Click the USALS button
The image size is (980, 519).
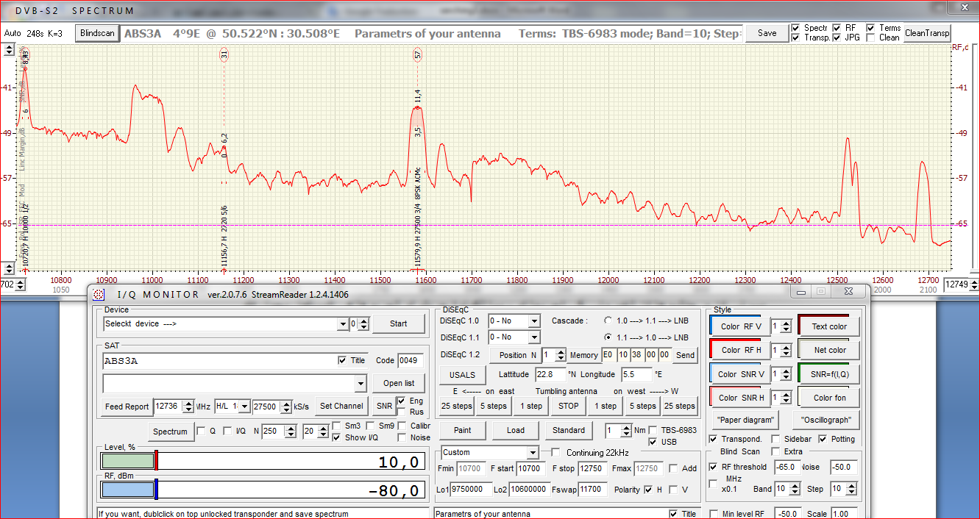pos(463,375)
